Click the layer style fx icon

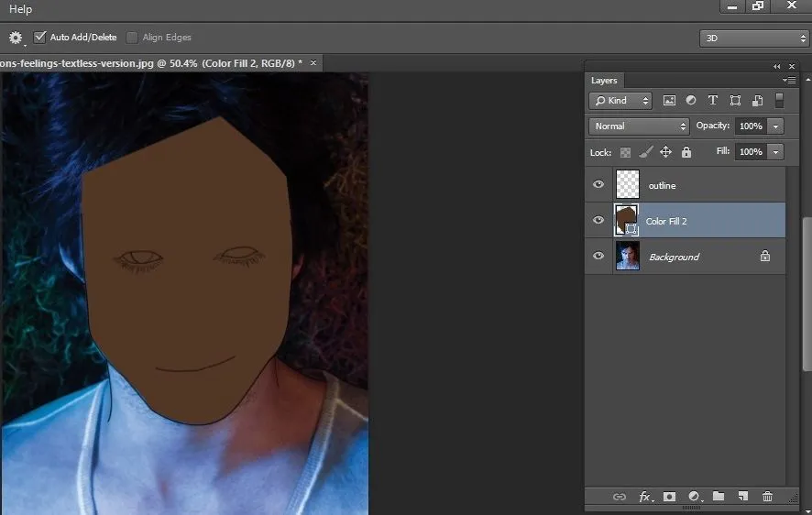click(x=644, y=497)
